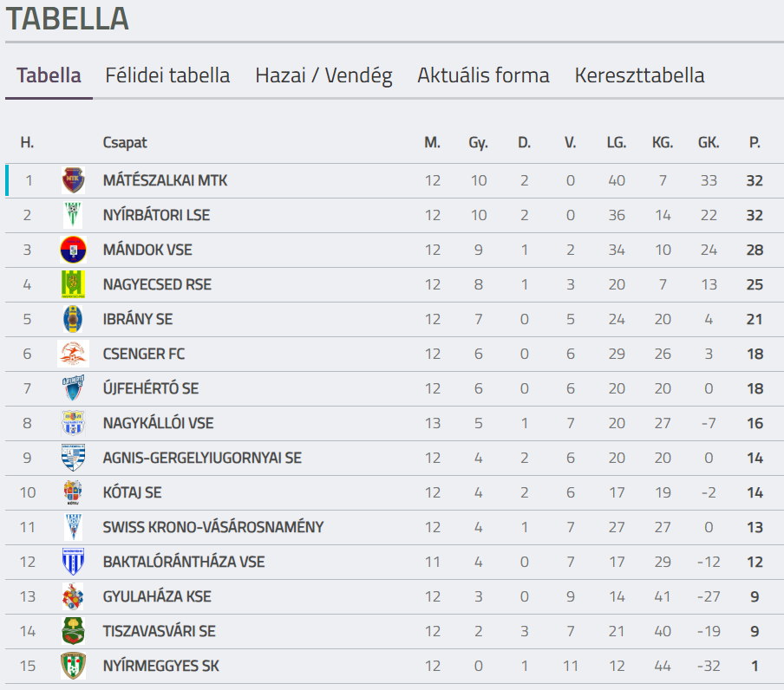This screenshot has height=690, width=784.
Task: Click the Baktalórántháza VSE team name
Action: [x=183, y=562]
